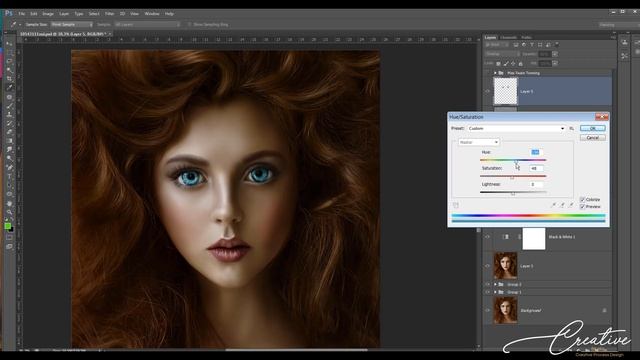
Task: Click the eyedropper icon in the options bar
Action: click(13, 24)
